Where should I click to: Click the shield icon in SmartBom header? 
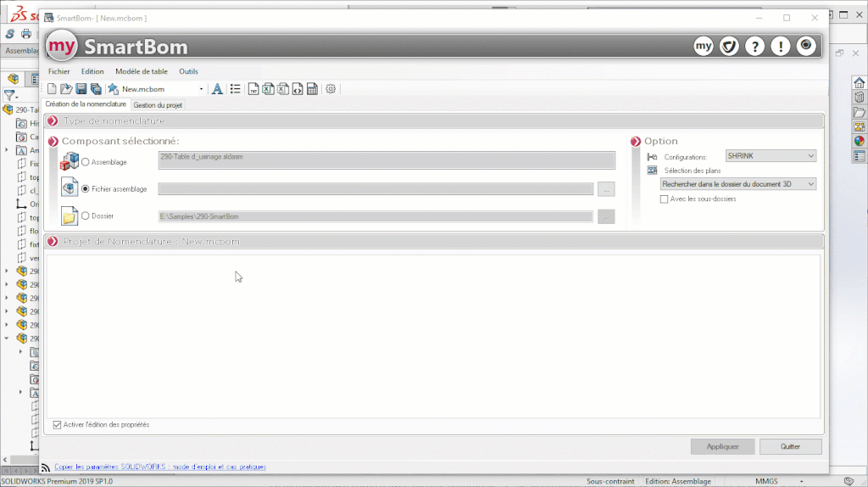tap(729, 46)
